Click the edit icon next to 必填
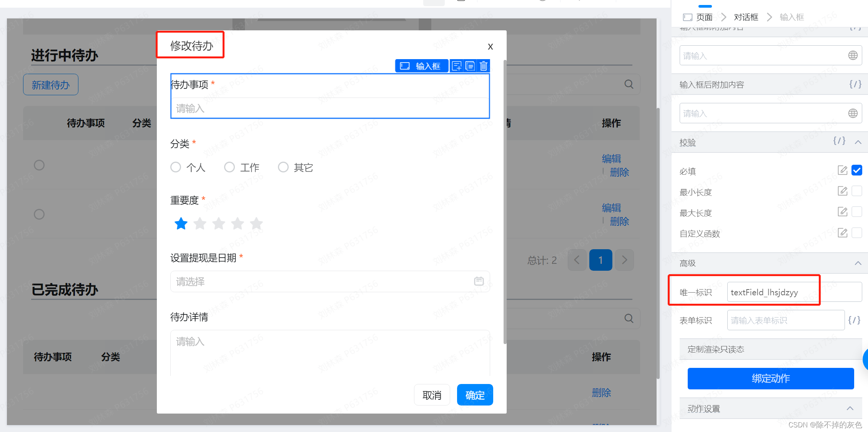 [x=842, y=170]
